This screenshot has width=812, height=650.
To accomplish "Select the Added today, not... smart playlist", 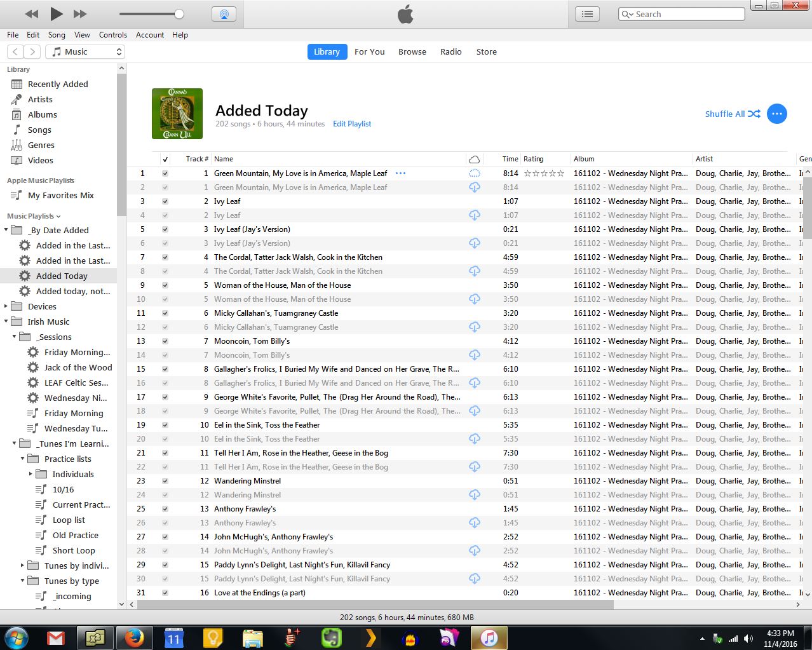I will click(x=72, y=291).
